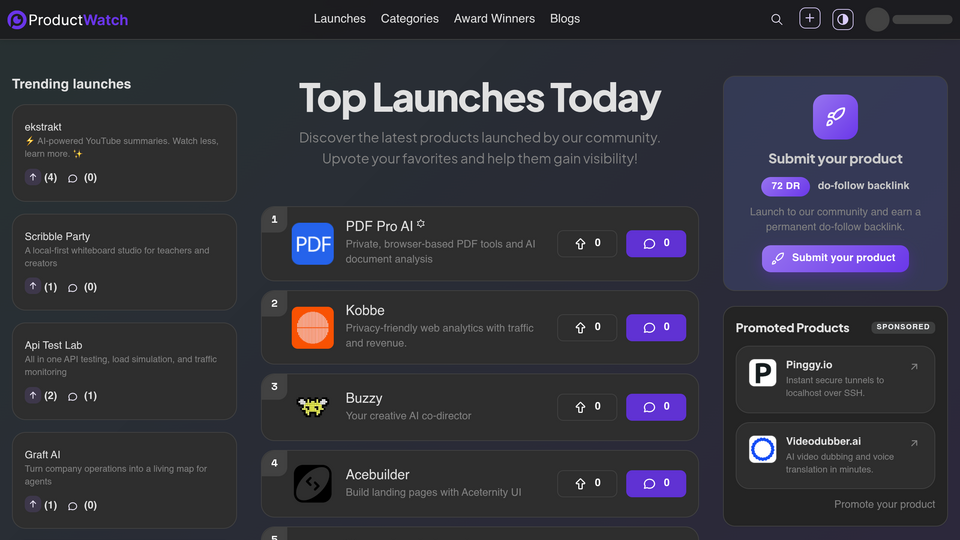The image size is (960, 540).
Task: Upvote Buzzy launch
Action: point(587,407)
